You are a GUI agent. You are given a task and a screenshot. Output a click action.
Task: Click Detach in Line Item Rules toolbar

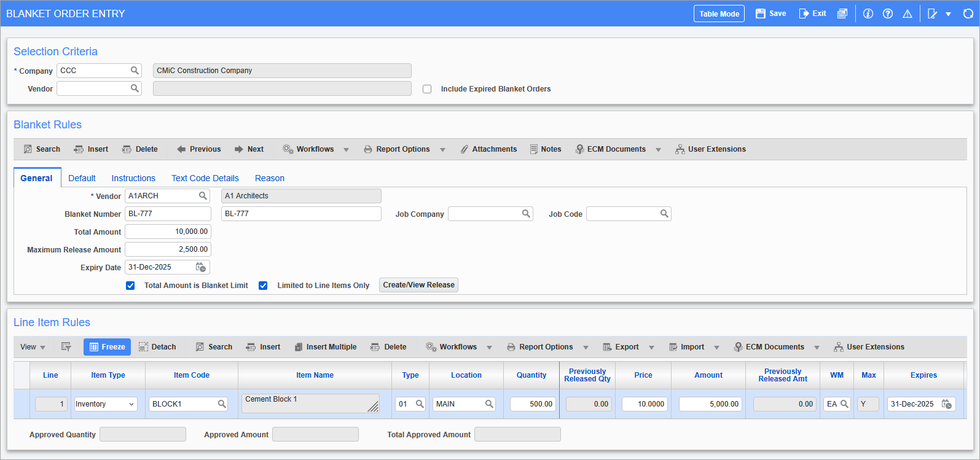[x=157, y=347]
